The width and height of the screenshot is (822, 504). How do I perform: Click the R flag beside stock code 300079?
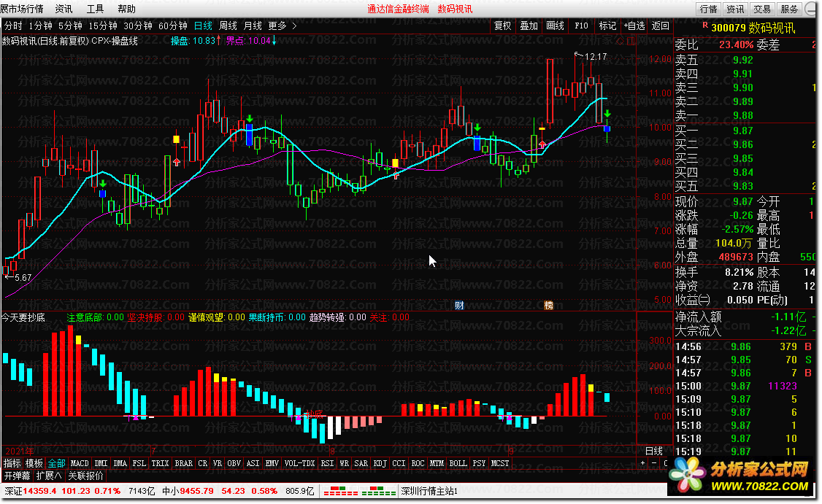[x=705, y=25]
